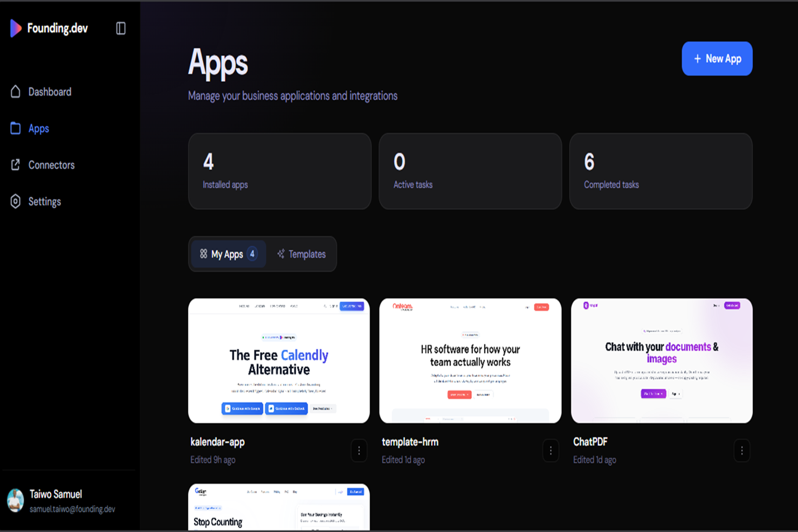This screenshot has height=532, width=798.
Task: Switch to the Templates tab
Action: coord(301,254)
